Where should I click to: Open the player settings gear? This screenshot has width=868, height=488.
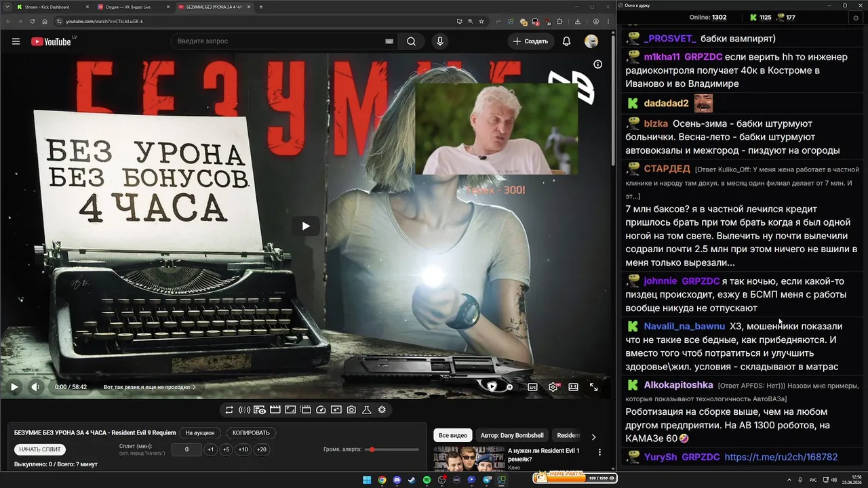[553, 387]
